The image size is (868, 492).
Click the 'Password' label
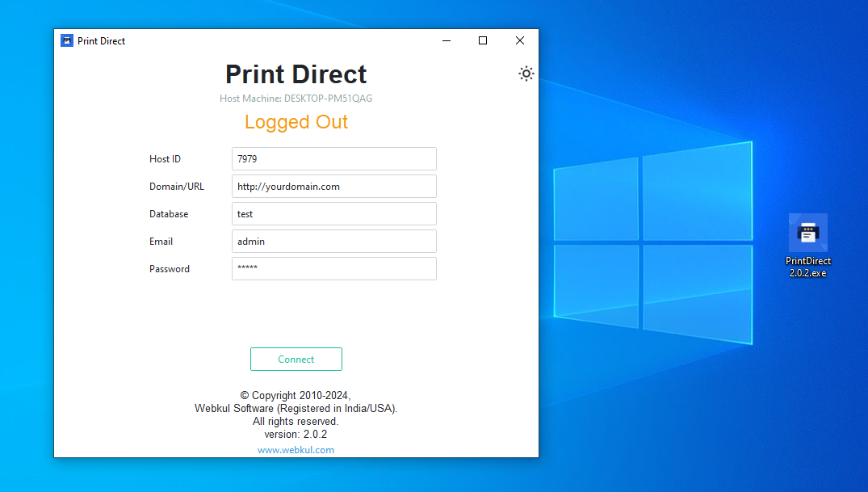click(x=170, y=269)
